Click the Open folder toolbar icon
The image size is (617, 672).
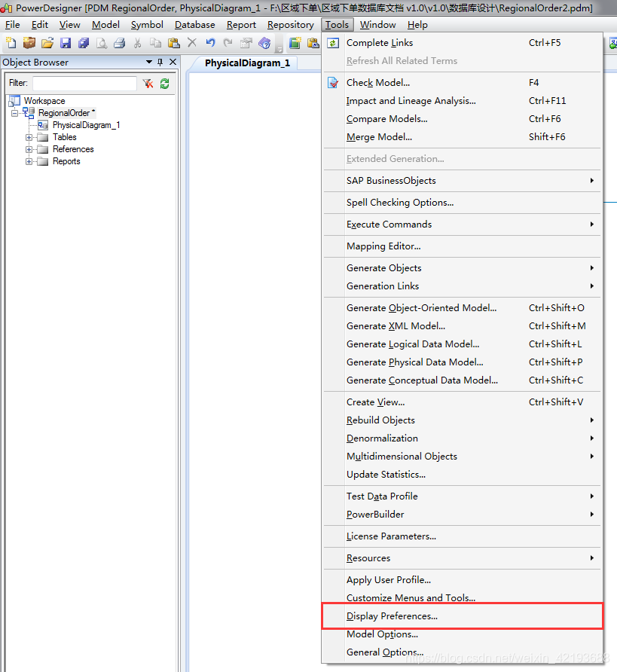(47, 43)
